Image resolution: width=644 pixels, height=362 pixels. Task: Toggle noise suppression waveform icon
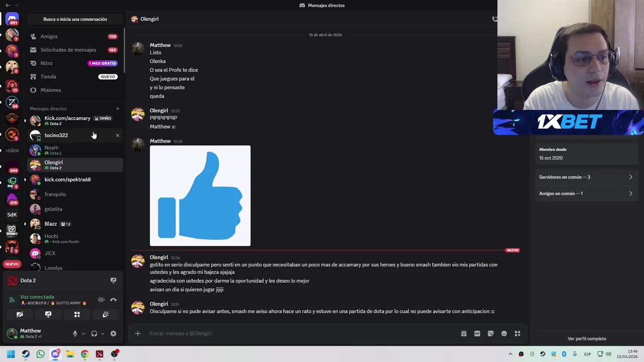[101, 300]
